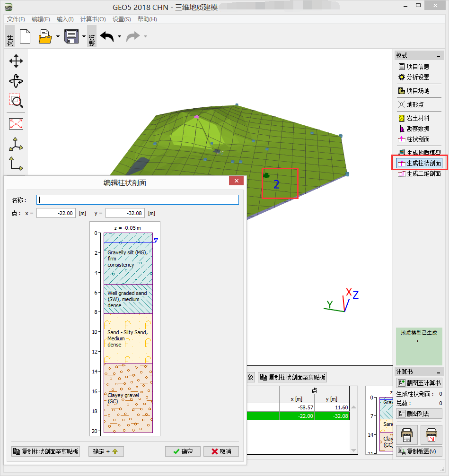Activate the 3D rotate view tool

[x=16, y=81]
